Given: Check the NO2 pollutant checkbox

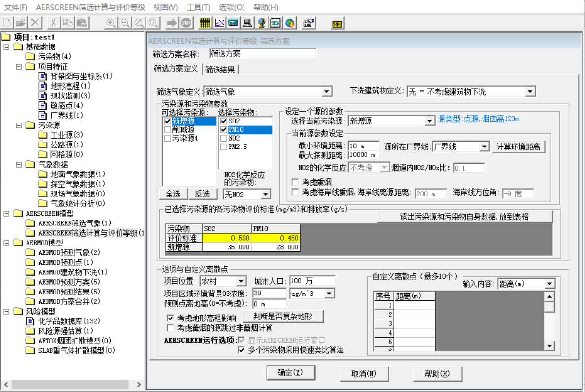Looking at the screenshot, I should pos(224,138).
